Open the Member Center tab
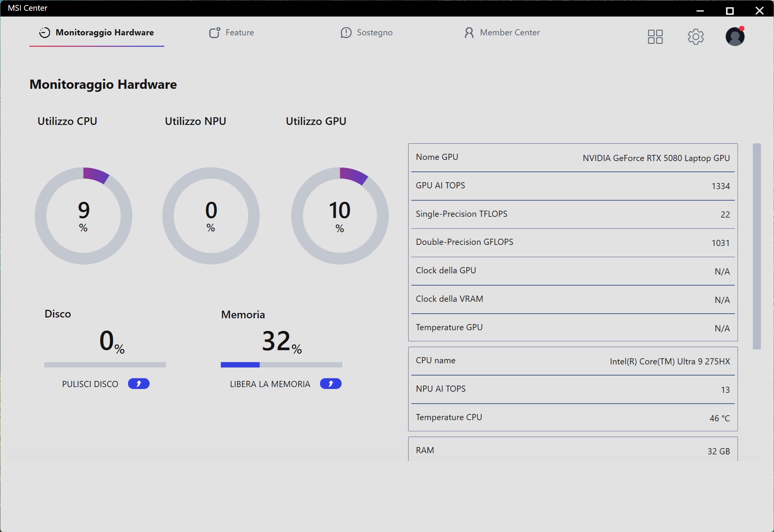The image size is (774, 532). coord(509,33)
